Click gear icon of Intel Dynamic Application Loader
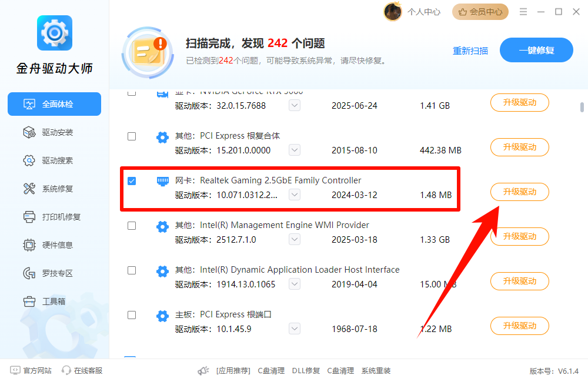Viewport: 588px width, 382px height. pyautogui.click(x=162, y=271)
